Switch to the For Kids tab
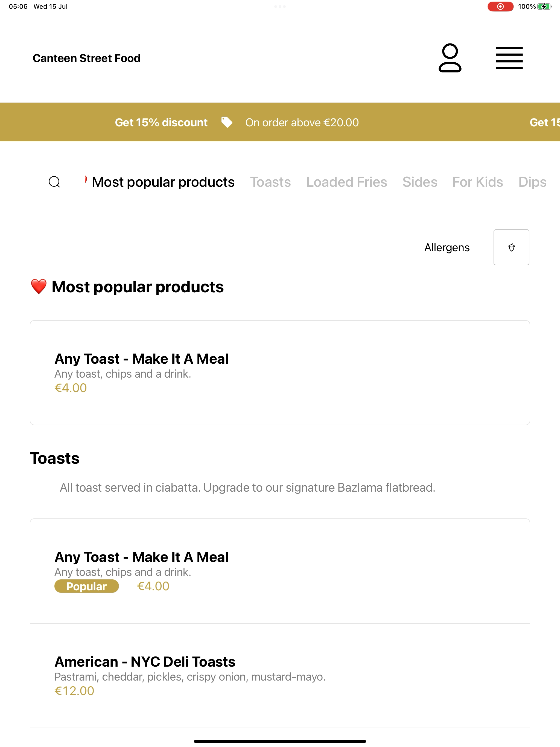The image size is (560, 747). tap(478, 182)
